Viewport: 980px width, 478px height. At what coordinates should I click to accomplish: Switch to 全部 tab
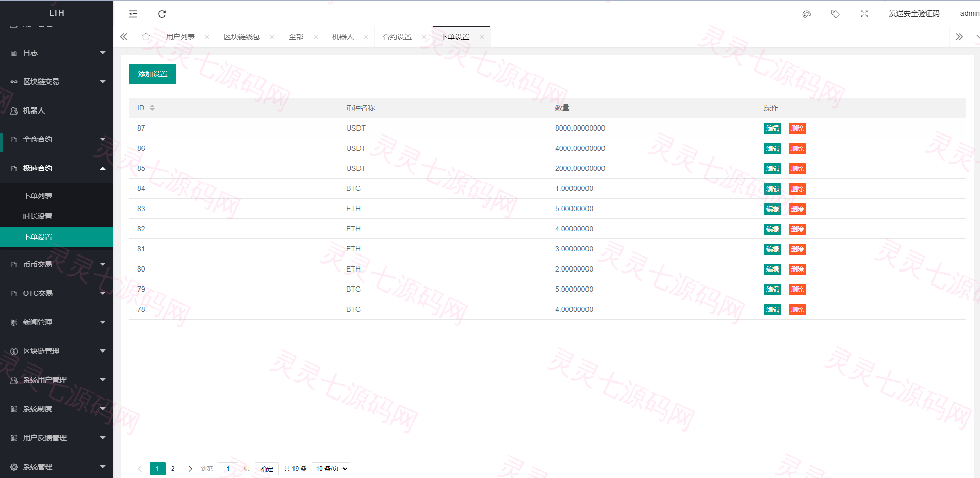click(296, 37)
